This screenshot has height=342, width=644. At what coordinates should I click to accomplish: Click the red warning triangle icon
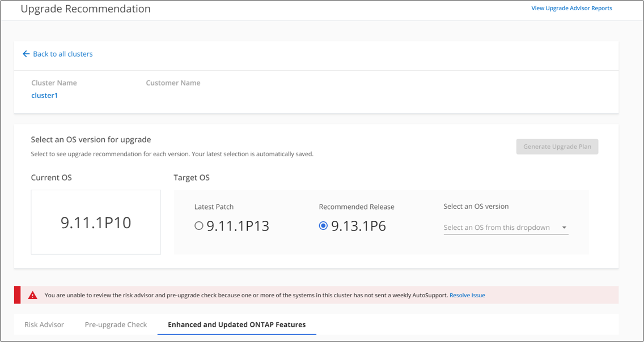point(33,295)
